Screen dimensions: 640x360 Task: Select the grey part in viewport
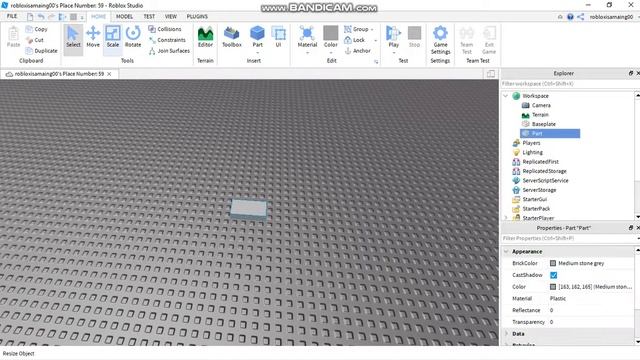coord(249,209)
